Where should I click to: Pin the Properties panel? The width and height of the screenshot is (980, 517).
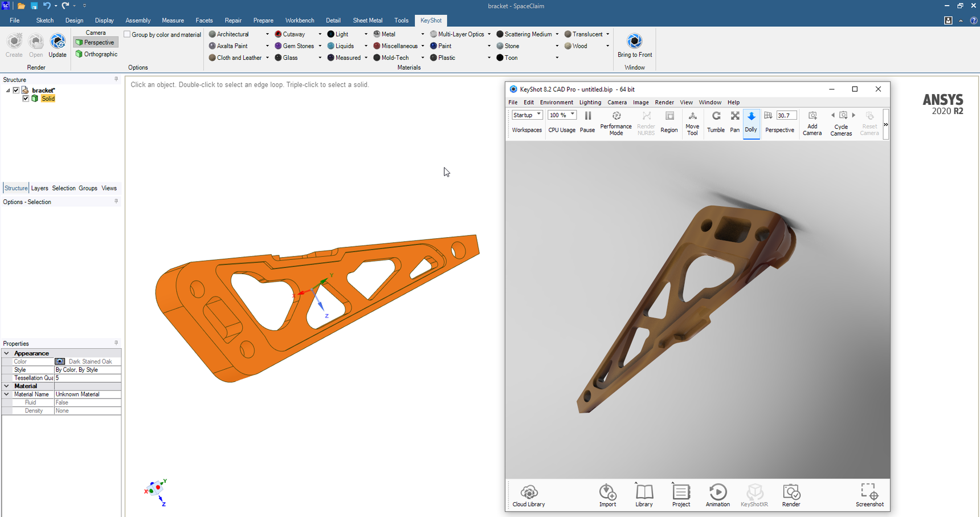tap(116, 343)
